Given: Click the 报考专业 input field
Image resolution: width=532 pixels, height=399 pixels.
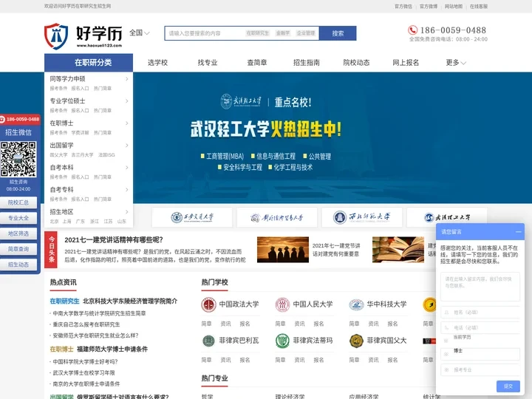Looking at the screenshot, I should point(480,370).
